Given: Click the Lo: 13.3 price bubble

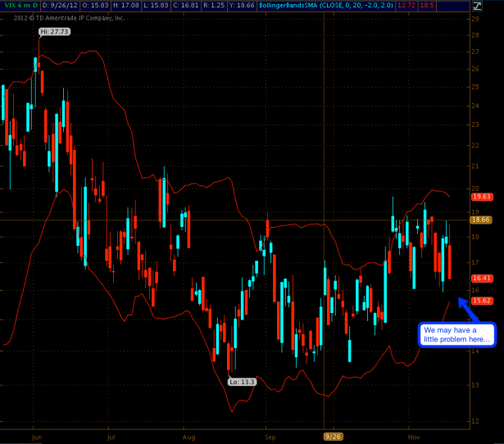Looking at the screenshot, I should click(x=242, y=381).
